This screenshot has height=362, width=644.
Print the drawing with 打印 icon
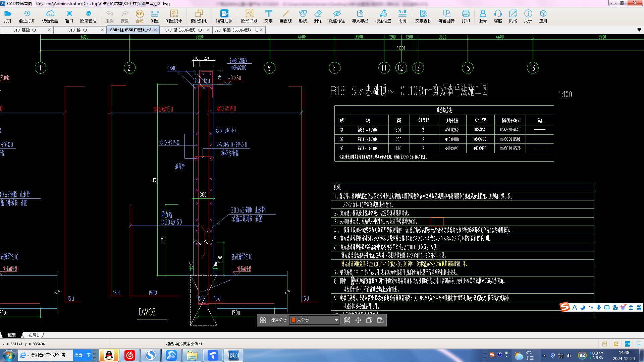(466, 16)
